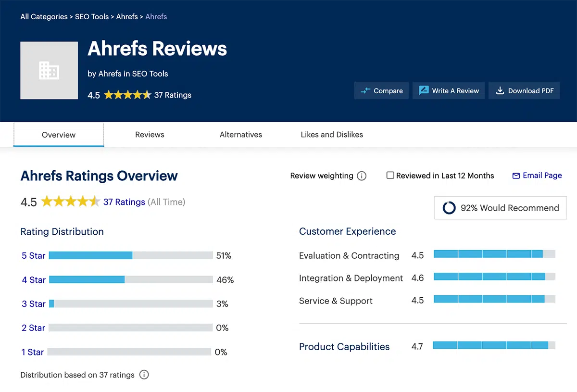Click the Rating Distribution heading
This screenshot has height=392, width=577.
(62, 231)
